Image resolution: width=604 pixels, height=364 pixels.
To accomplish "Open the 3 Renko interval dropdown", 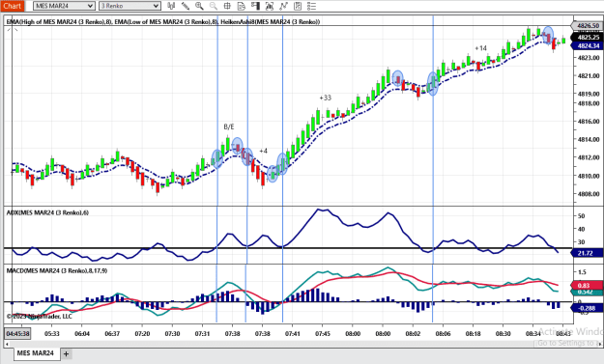I will [x=129, y=6].
